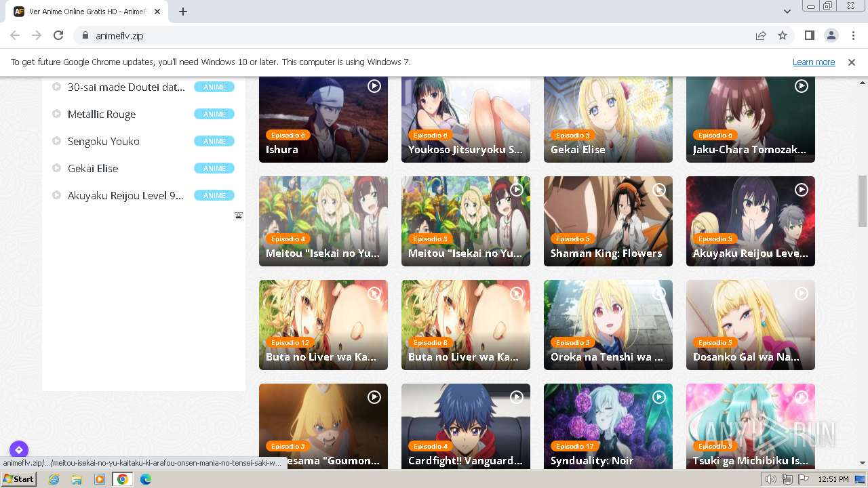Click the purple floating widget button
This screenshot has width=868, height=488.
(x=19, y=449)
